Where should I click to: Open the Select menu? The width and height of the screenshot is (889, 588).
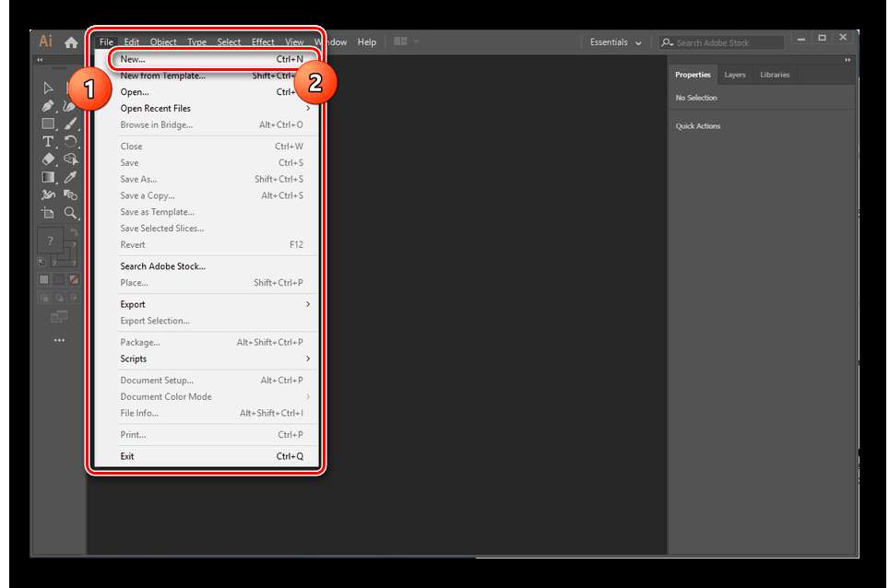[229, 41]
